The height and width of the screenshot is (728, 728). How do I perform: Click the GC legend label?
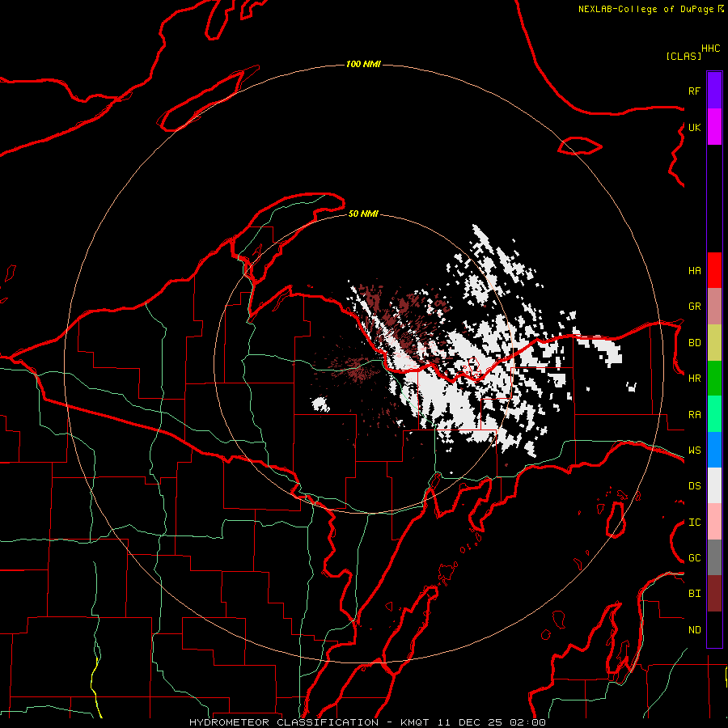click(694, 558)
